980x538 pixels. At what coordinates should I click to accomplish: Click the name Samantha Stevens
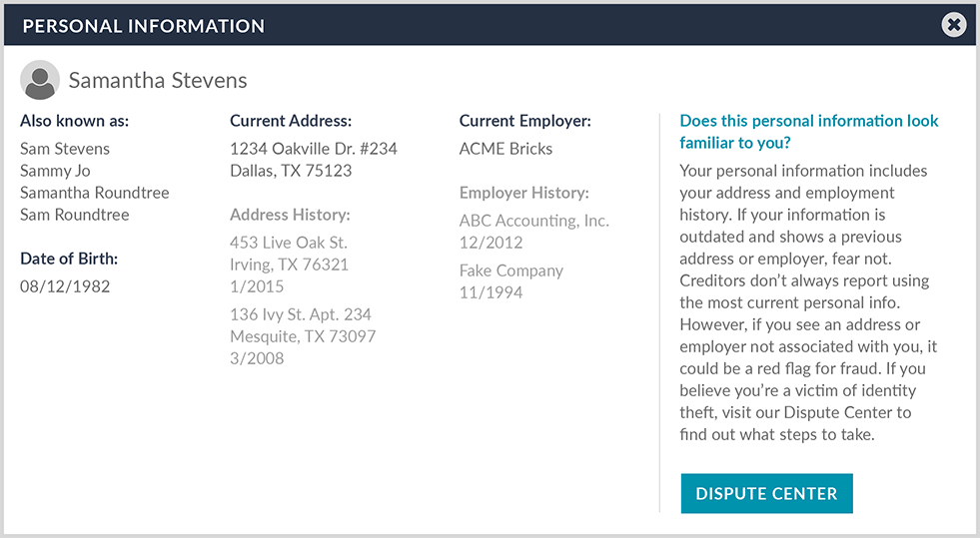[157, 81]
